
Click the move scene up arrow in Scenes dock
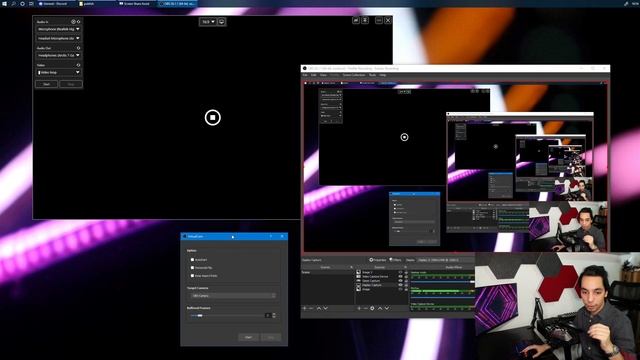(319, 308)
